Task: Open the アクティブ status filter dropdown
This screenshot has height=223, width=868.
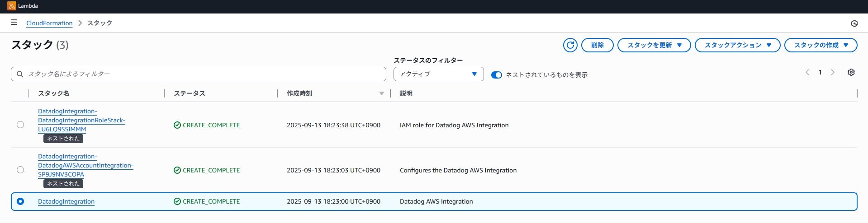Action: pos(438,74)
